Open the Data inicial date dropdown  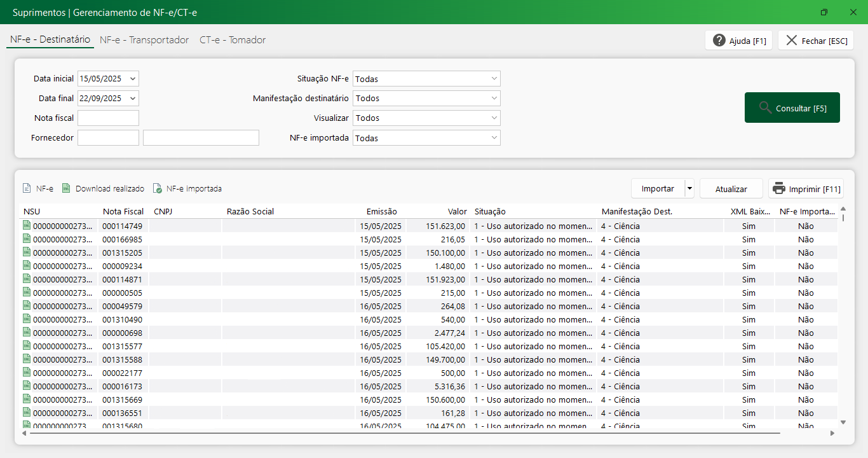pyautogui.click(x=132, y=79)
